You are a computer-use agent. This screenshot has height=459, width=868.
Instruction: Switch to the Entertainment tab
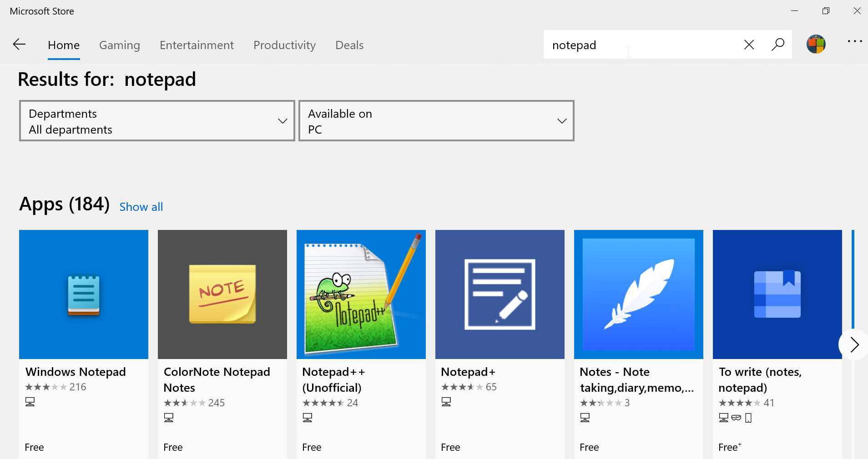(197, 45)
